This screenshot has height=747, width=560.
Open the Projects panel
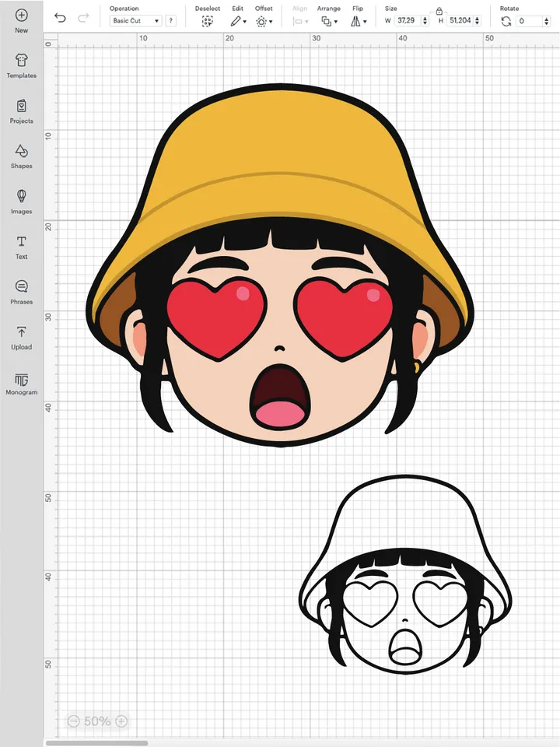[21, 106]
